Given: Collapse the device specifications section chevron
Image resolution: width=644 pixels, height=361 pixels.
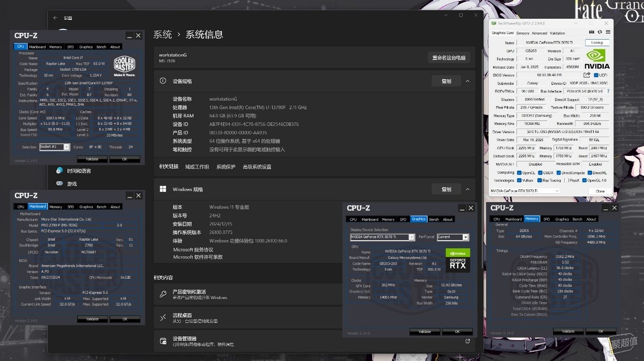Looking at the screenshot, I should (467, 82).
